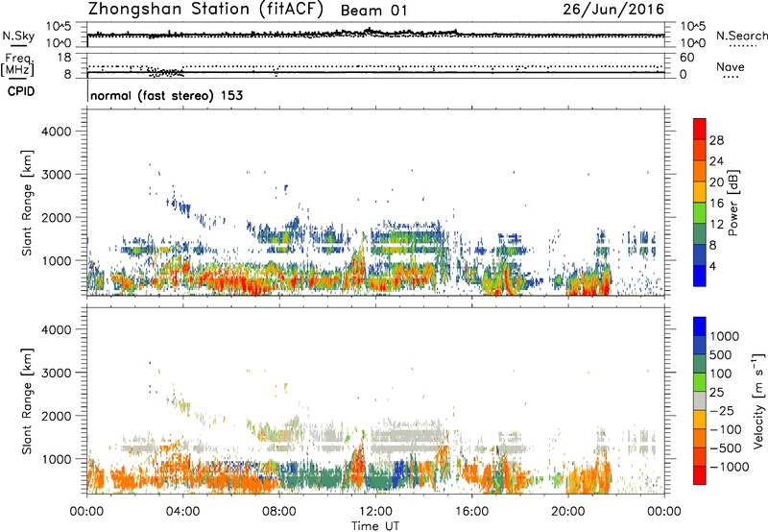Click the date '26/Jun/2016'
Screen dimensions: 768x532
click(613, 9)
